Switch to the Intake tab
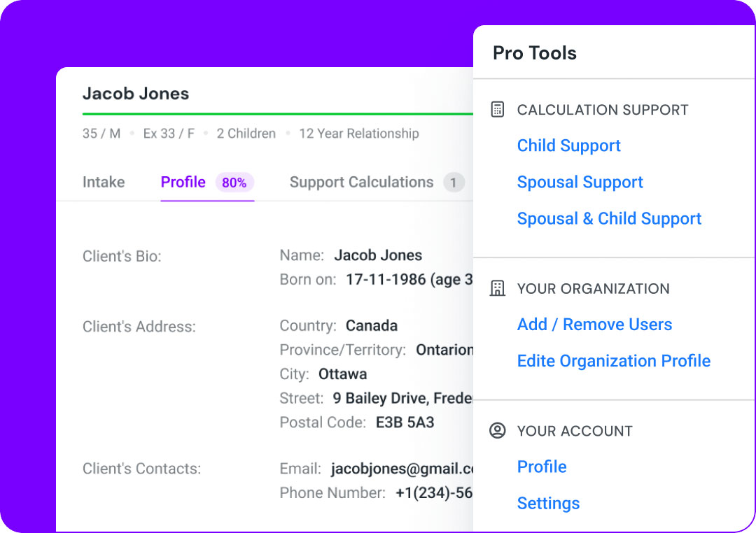The width and height of the screenshot is (756, 533). click(x=104, y=182)
